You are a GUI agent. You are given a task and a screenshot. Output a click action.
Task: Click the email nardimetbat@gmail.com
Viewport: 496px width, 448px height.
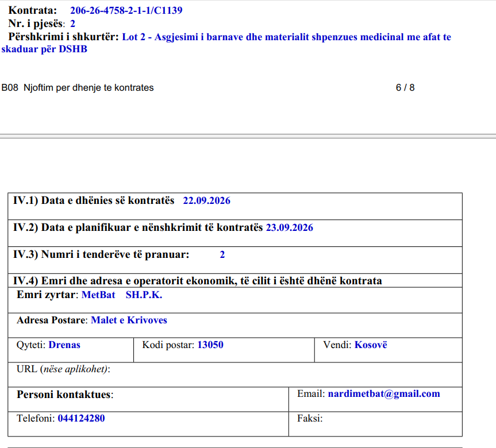tap(384, 393)
